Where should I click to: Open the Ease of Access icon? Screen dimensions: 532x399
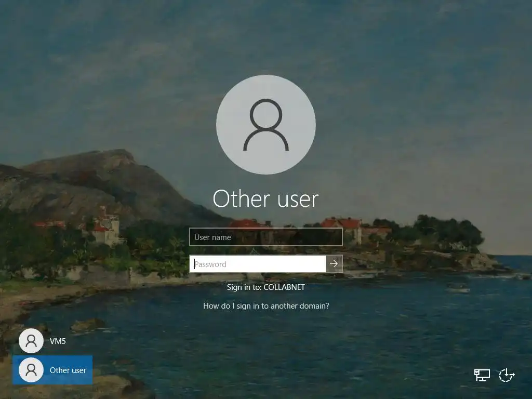click(507, 375)
